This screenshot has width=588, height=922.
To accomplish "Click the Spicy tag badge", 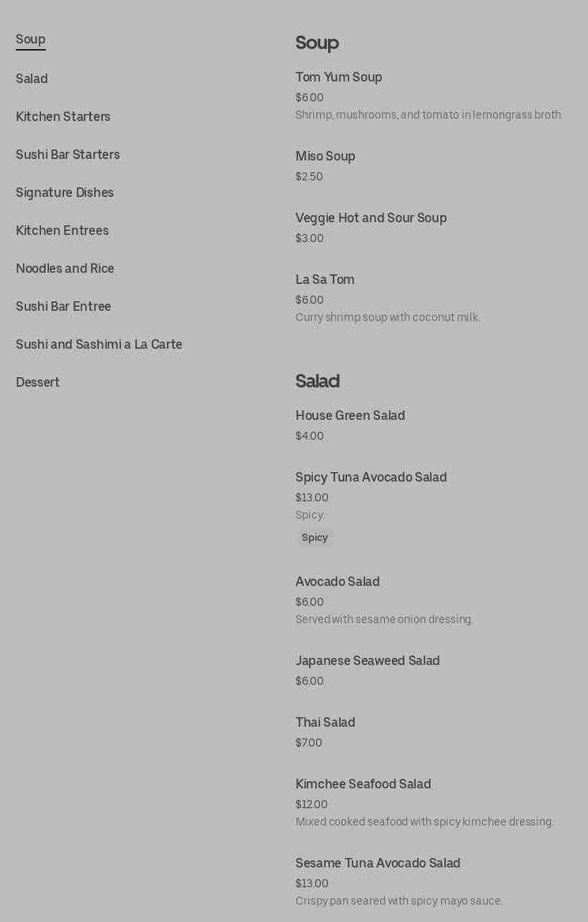I will coord(315,538).
